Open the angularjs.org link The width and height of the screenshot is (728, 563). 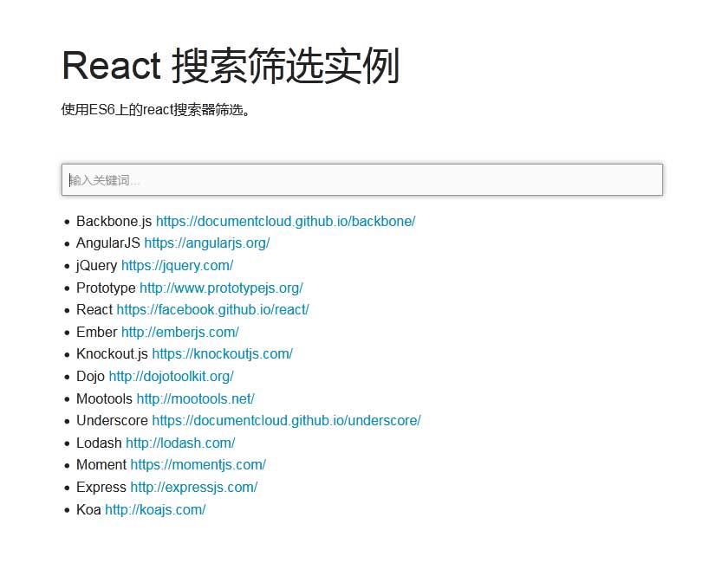coord(207,243)
